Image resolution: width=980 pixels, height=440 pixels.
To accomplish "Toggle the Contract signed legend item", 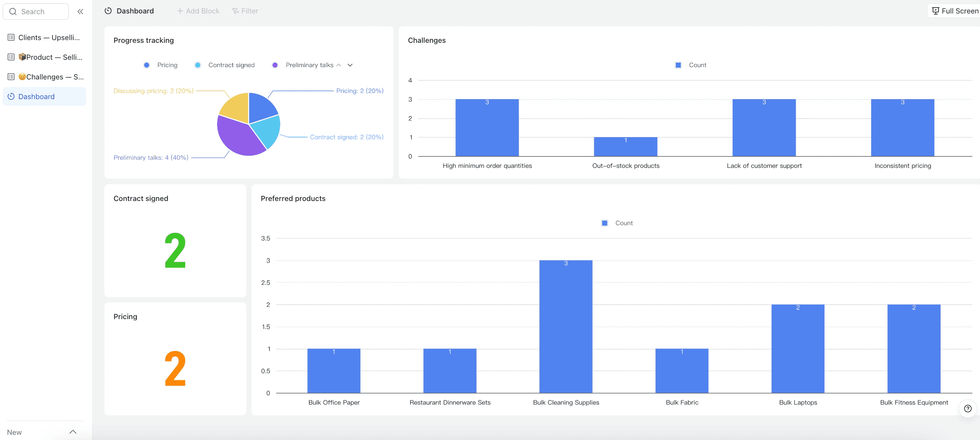I will (x=225, y=65).
